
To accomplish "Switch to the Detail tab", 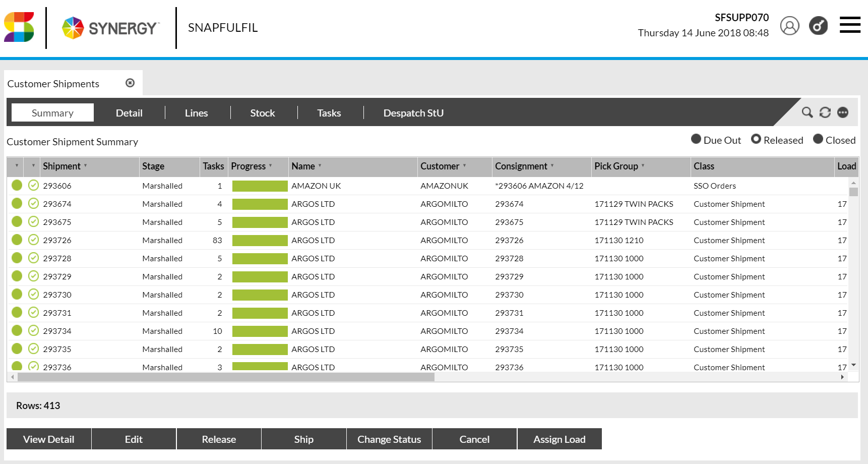I will [x=129, y=112].
